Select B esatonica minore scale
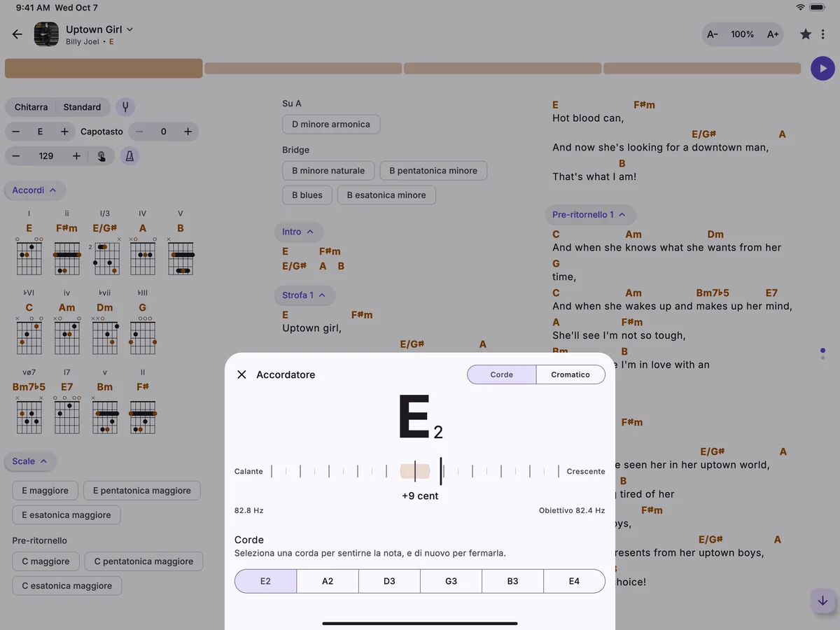The height and width of the screenshot is (630, 840). pos(386,195)
